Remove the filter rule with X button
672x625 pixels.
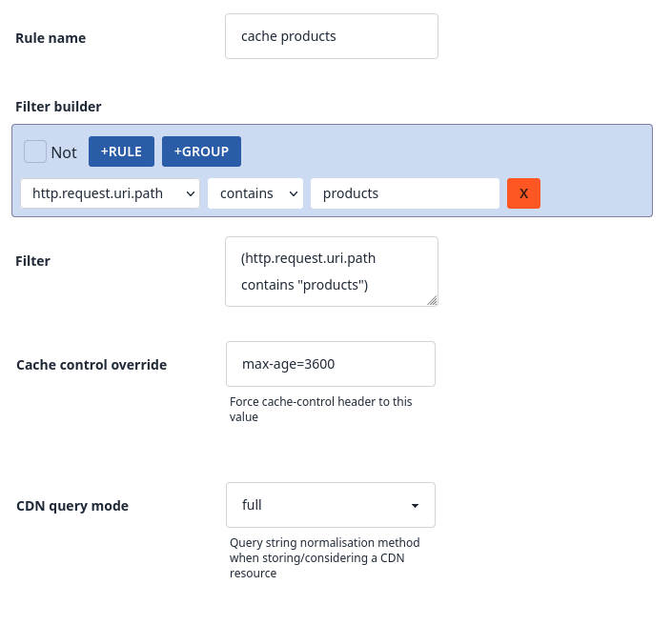(523, 193)
